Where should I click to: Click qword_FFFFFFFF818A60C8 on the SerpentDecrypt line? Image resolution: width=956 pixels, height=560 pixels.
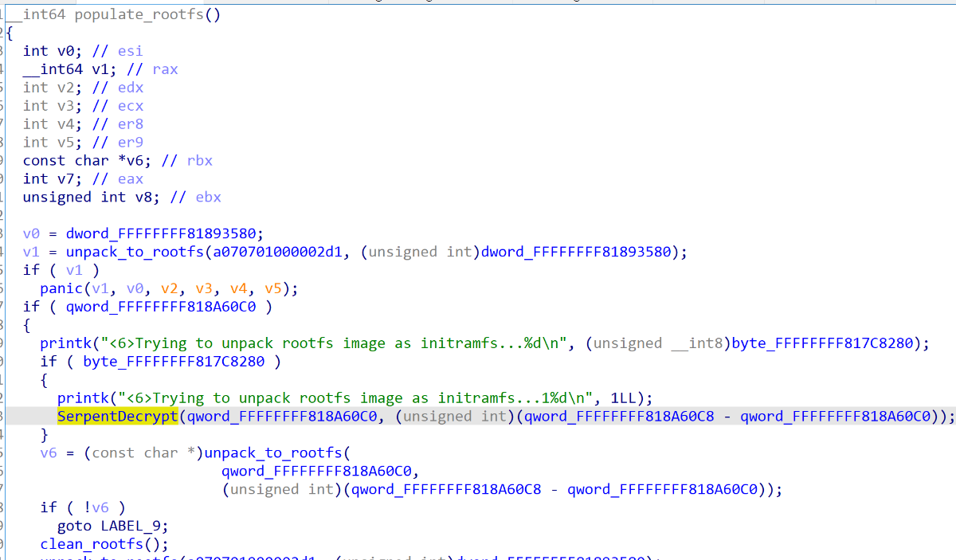[619, 417]
